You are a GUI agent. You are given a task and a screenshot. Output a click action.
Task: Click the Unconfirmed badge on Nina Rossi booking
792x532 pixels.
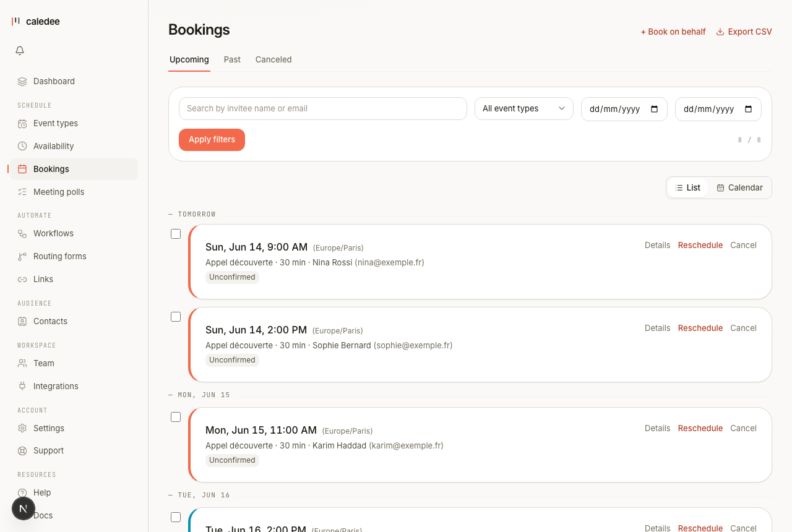[232, 277]
